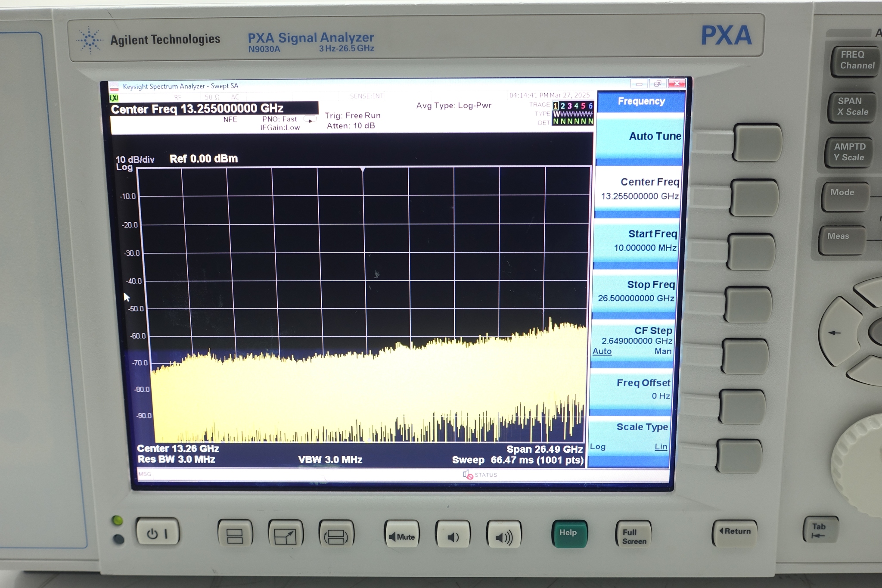
Task: Select the Auto Tune softkey
Action: 640,137
